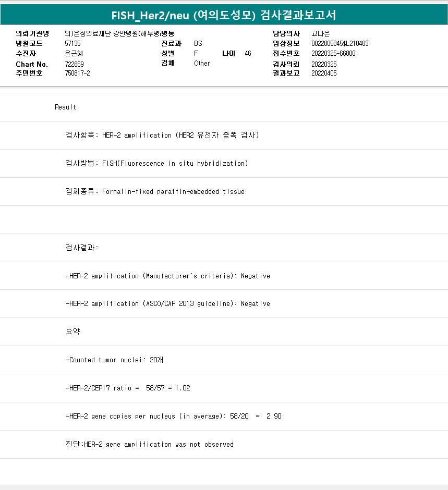Select Chart No. value 722869
This screenshot has height=490, width=448.
[x=74, y=64]
